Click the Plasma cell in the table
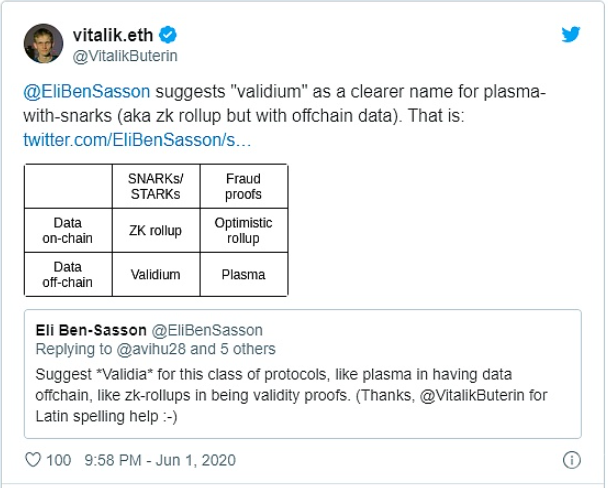The height and width of the screenshot is (488, 608). coord(244,274)
